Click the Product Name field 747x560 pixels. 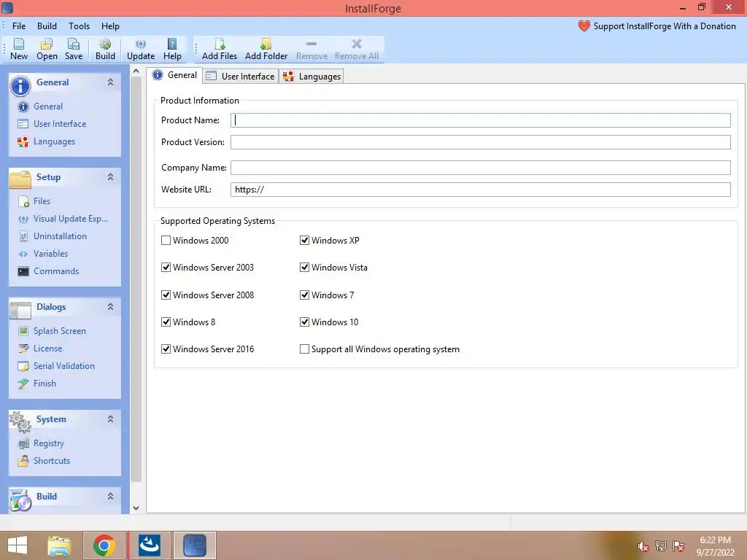pyautogui.click(x=480, y=120)
